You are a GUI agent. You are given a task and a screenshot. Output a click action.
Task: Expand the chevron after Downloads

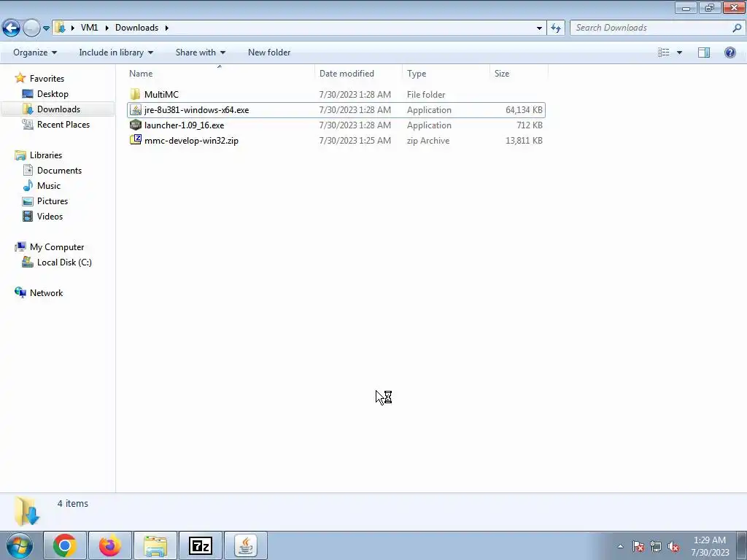coord(167,28)
